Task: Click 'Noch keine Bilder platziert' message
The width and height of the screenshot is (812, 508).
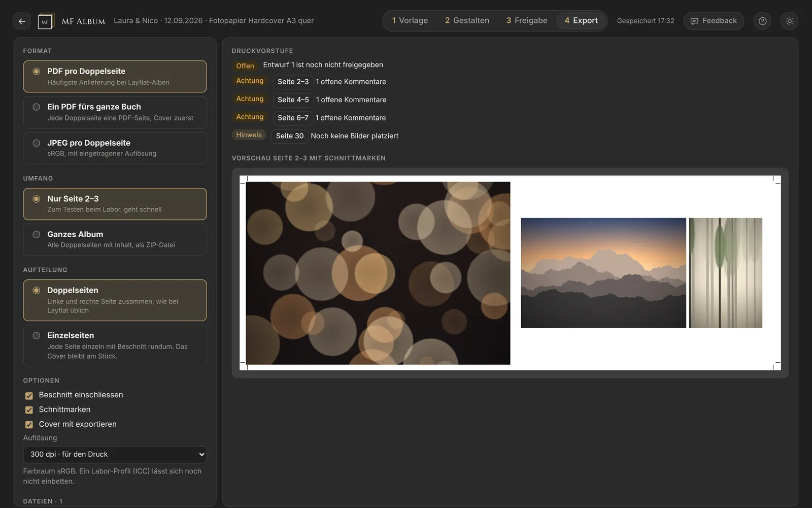Action: pyautogui.click(x=355, y=136)
